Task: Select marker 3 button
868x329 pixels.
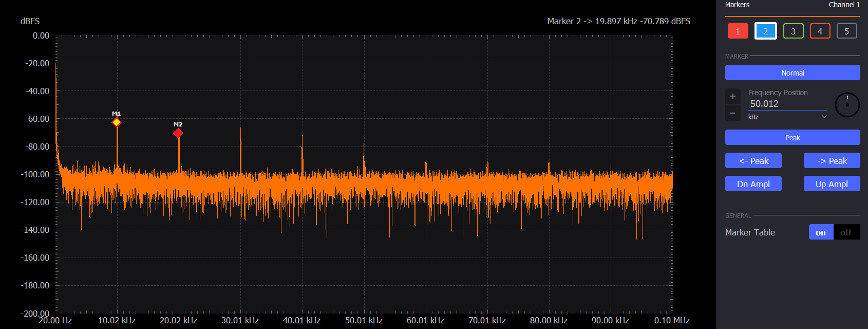Action: pos(793,31)
